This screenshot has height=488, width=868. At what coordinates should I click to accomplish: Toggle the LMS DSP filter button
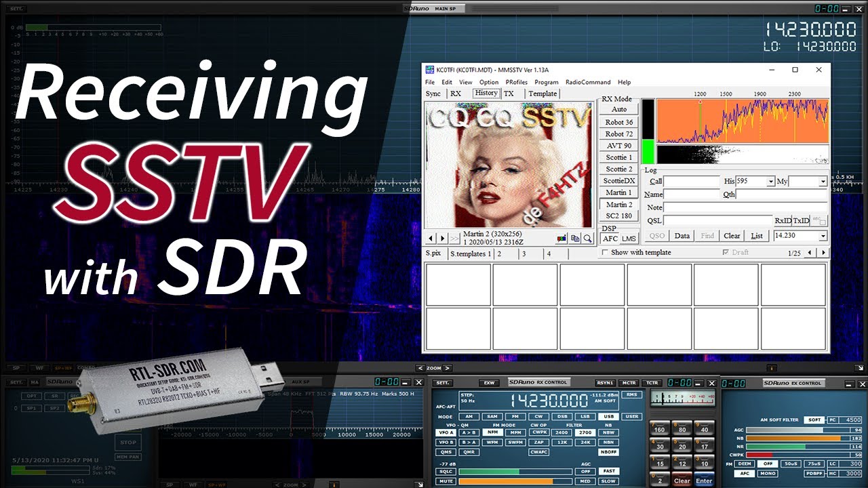point(629,239)
